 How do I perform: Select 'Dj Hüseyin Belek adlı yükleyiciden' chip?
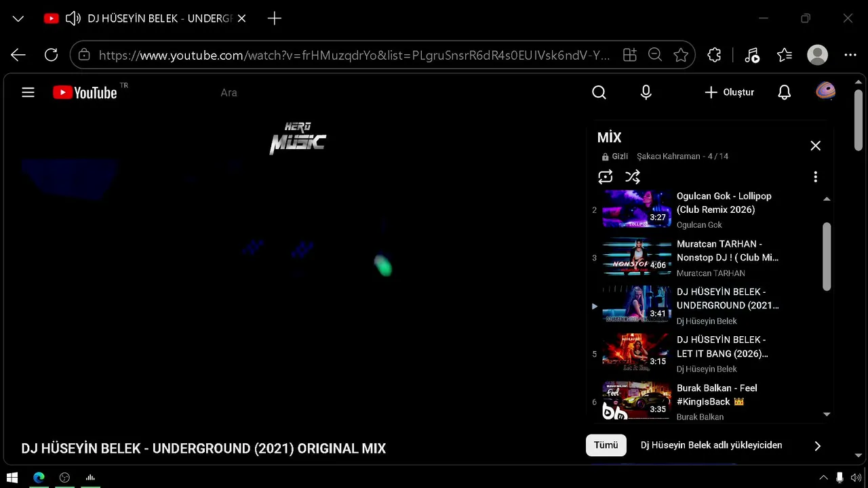(x=711, y=445)
